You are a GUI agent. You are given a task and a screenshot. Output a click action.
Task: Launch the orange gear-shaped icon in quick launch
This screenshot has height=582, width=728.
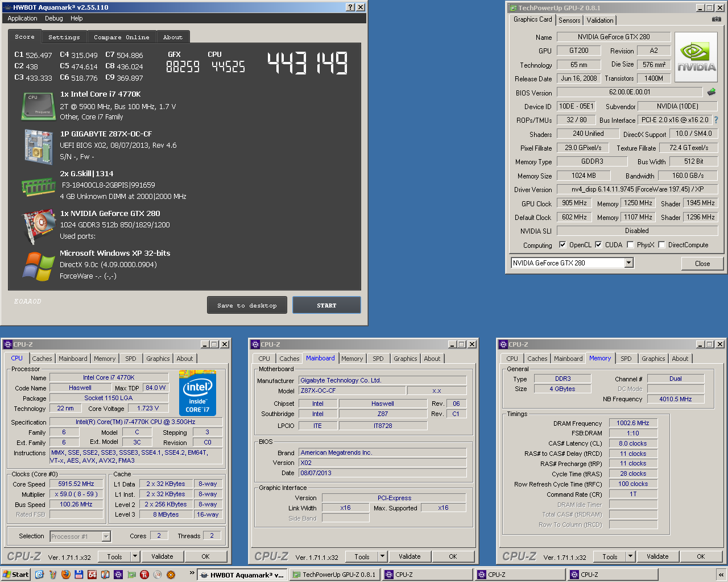(171, 575)
